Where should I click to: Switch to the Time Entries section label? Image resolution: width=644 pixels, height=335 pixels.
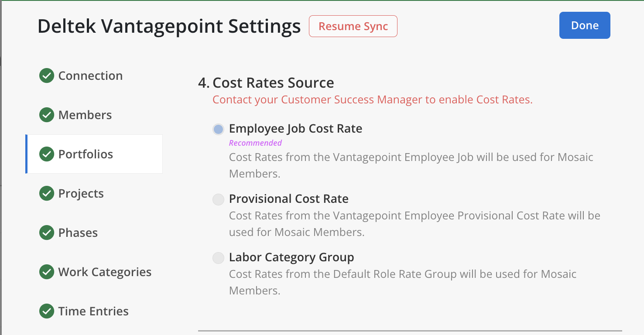click(x=93, y=311)
